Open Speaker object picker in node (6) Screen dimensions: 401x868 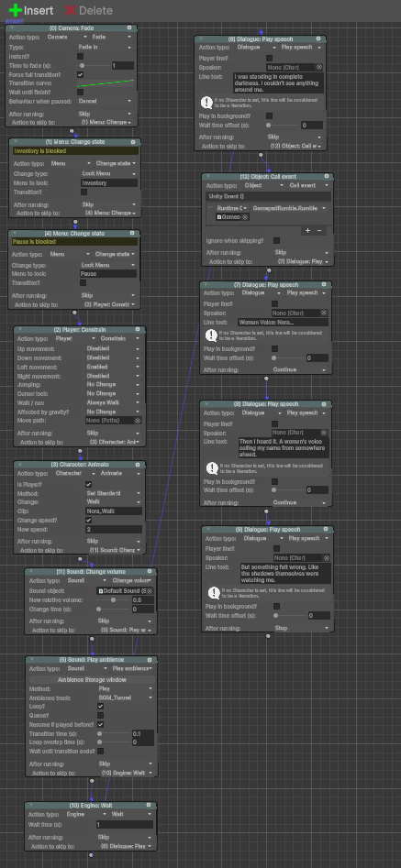coord(319,67)
